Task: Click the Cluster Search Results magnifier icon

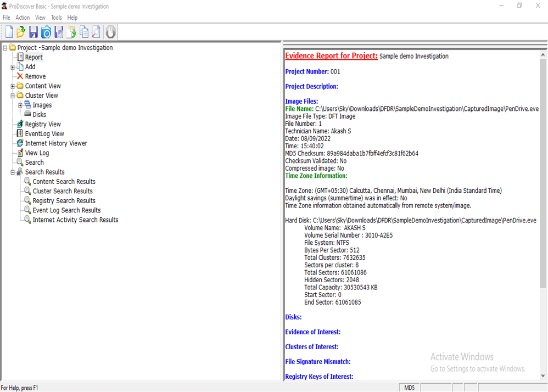Action: 27,191
